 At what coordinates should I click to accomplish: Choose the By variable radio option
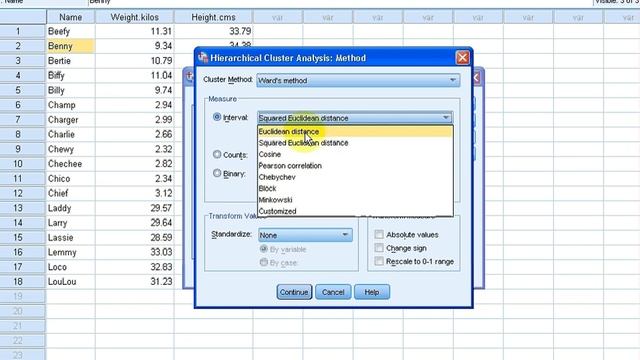coord(264,249)
